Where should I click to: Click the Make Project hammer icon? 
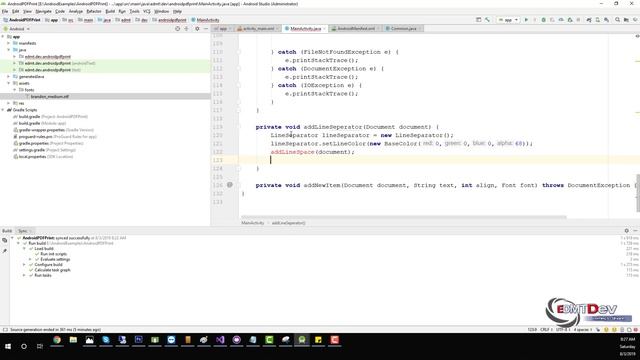[x=487, y=20]
